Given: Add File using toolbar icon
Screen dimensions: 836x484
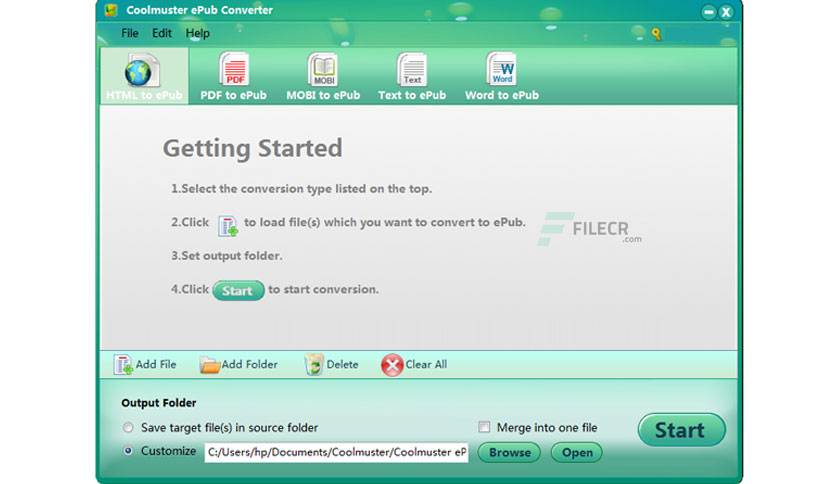Looking at the screenshot, I should 144,365.
